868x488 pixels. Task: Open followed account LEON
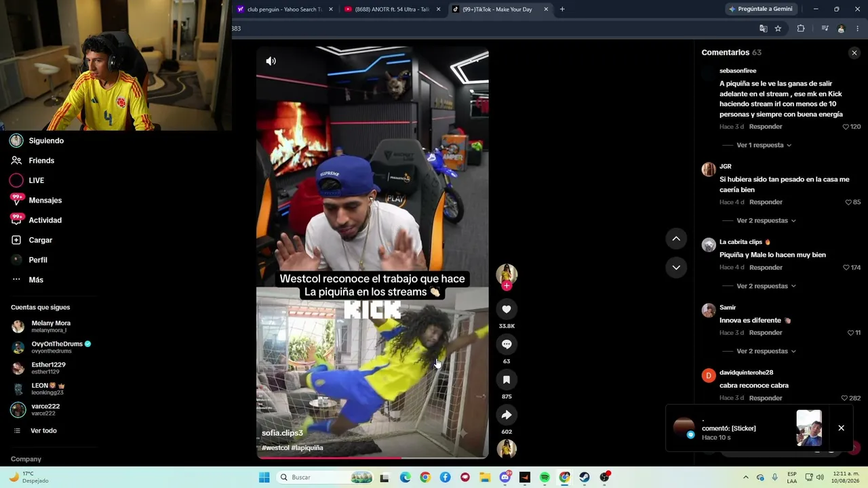47,389
